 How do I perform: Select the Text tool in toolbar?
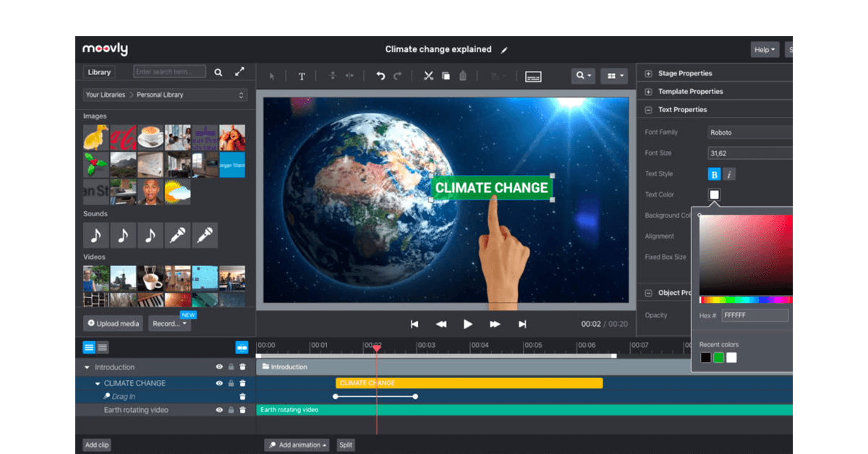302,76
